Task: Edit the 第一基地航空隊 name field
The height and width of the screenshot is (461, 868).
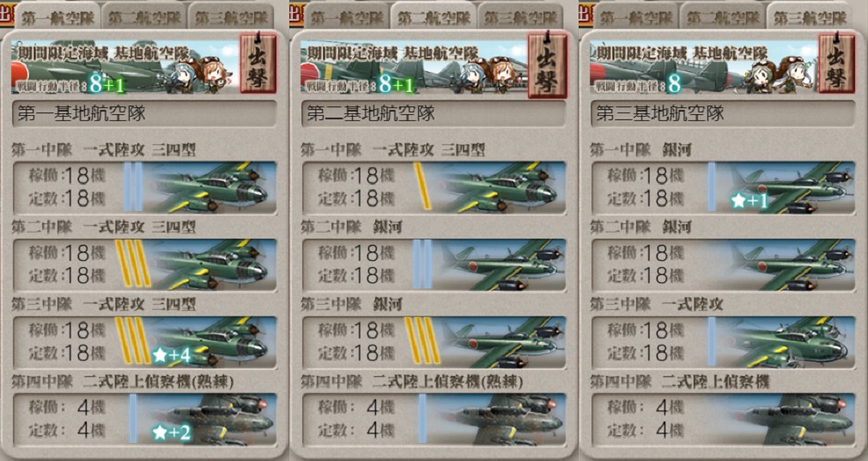Action: [x=144, y=114]
